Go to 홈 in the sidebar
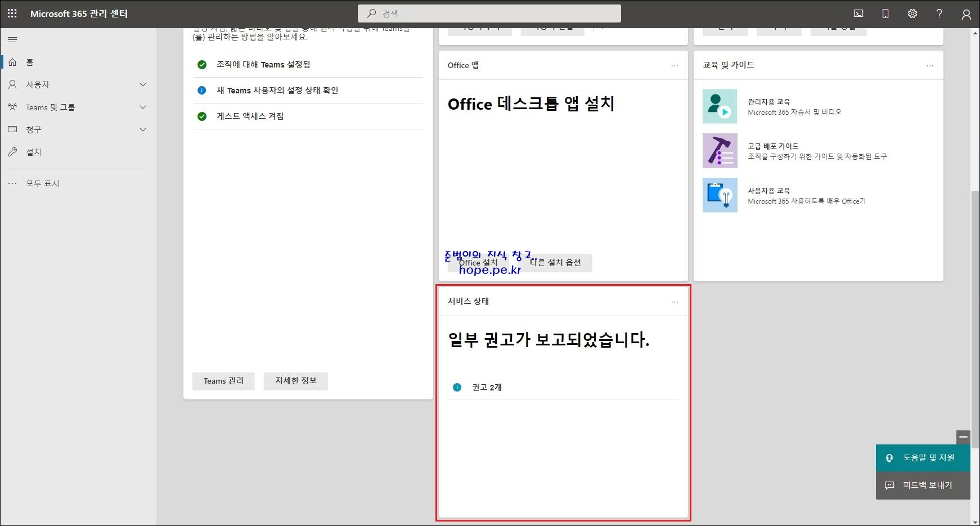This screenshot has width=980, height=526. click(x=78, y=62)
